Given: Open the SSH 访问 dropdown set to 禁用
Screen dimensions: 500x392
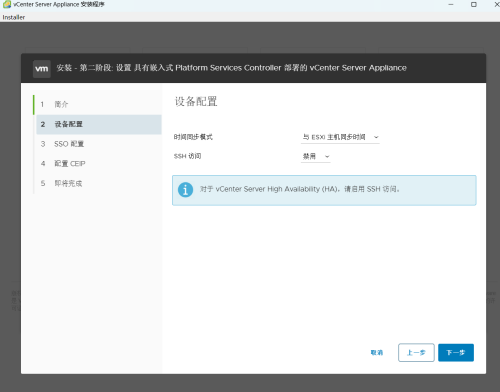Looking at the screenshot, I should [316, 156].
